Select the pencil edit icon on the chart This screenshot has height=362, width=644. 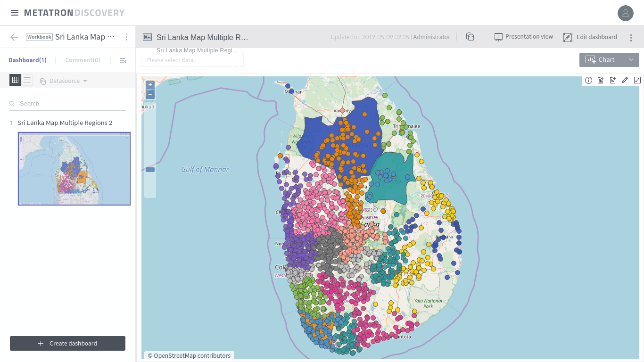click(x=625, y=80)
